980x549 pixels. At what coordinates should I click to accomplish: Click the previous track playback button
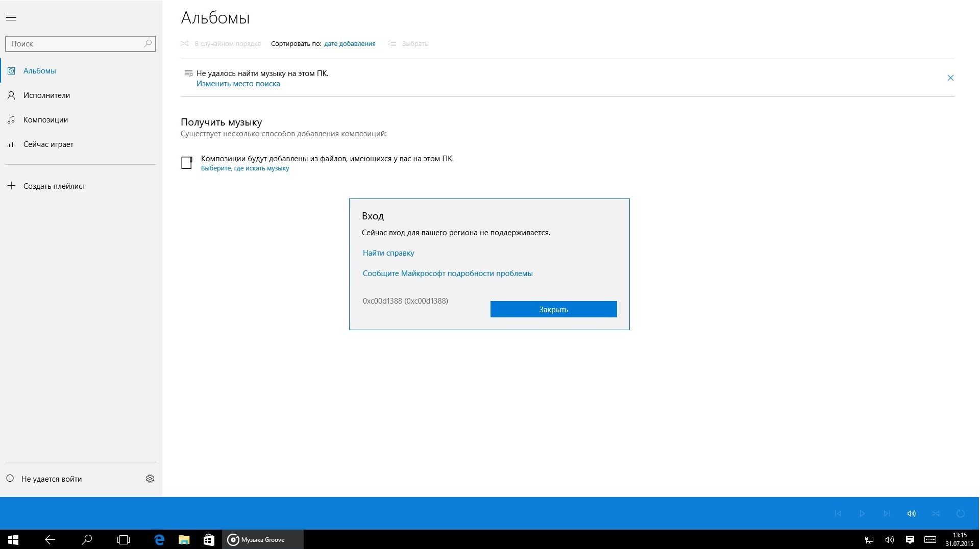click(x=838, y=514)
